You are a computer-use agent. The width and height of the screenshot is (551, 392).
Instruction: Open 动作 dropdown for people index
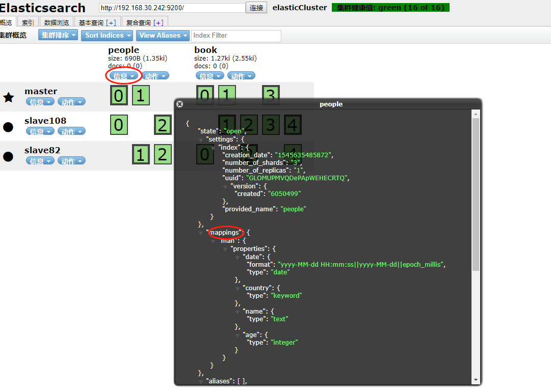[x=155, y=76]
